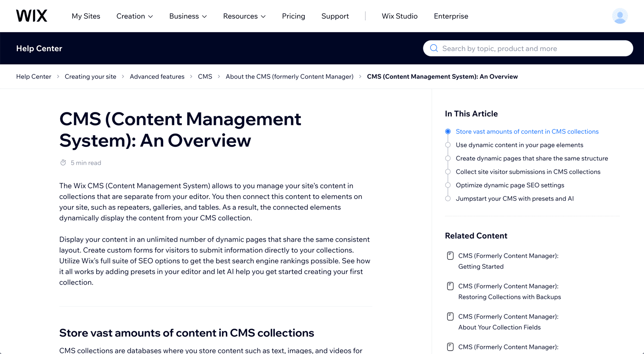This screenshot has height=354, width=644.
Task: Click document icon beside Getting Started article
Action: point(450,256)
